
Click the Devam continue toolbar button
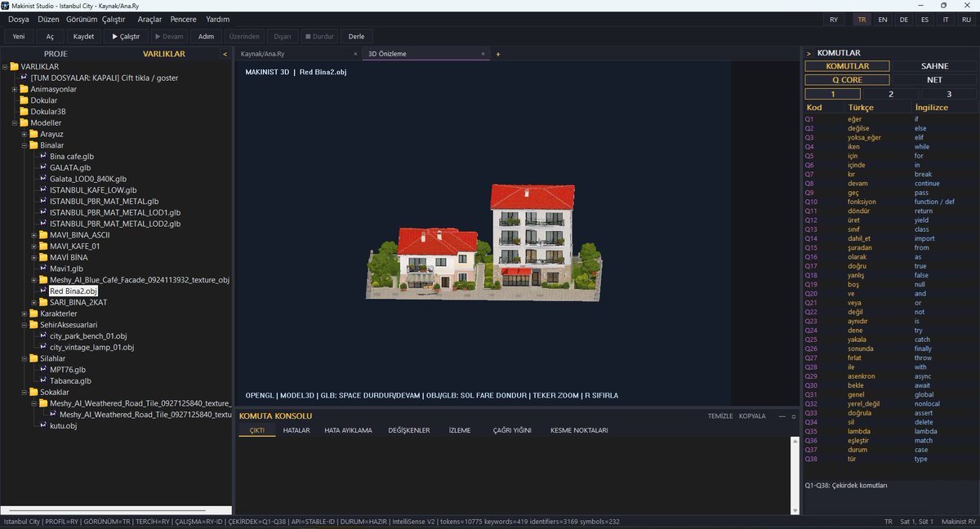tap(169, 36)
